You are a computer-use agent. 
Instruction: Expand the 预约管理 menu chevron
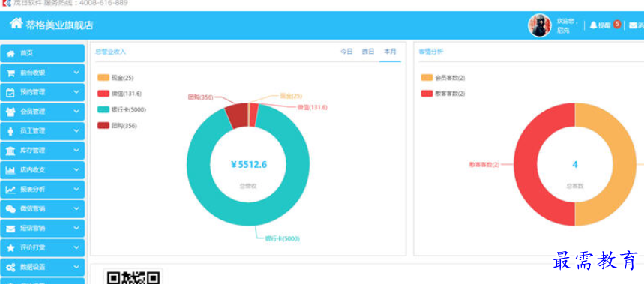pos(76,92)
